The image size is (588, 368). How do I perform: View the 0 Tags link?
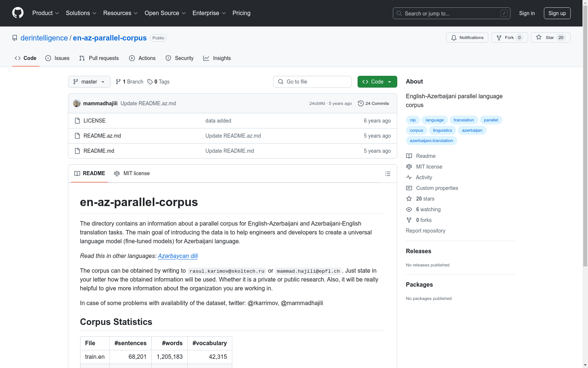(x=158, y=82)
